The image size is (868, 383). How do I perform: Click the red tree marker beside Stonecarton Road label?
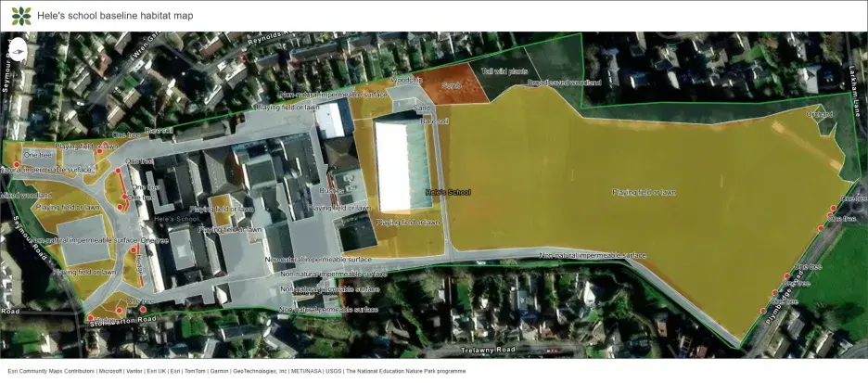(90, 318)
